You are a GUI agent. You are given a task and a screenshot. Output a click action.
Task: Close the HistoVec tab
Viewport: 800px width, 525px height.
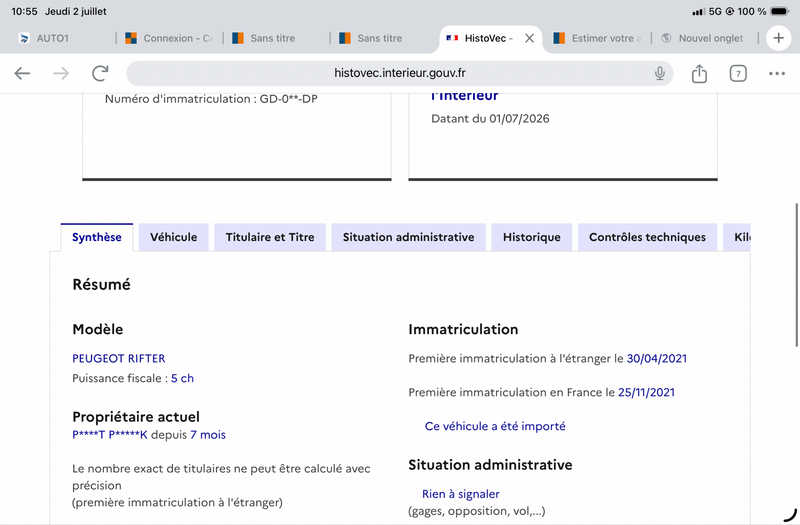pos(530,38)
